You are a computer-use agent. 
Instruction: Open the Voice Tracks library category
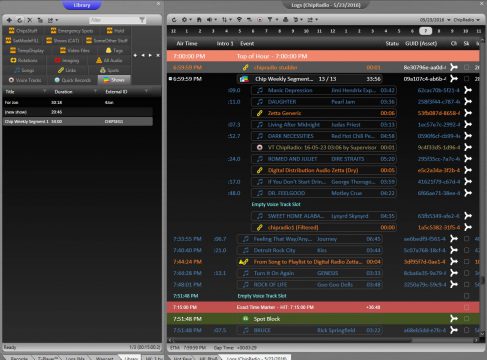coord(25,80)
